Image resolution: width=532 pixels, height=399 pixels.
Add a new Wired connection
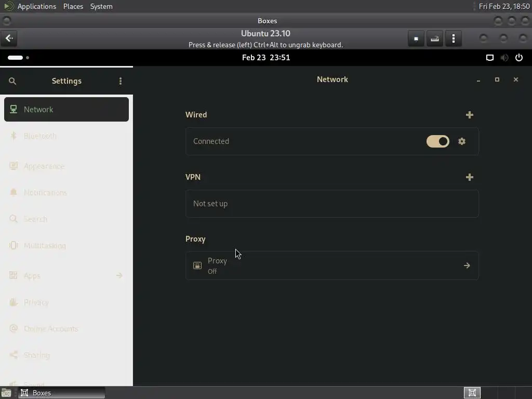(x=470, y=115)
